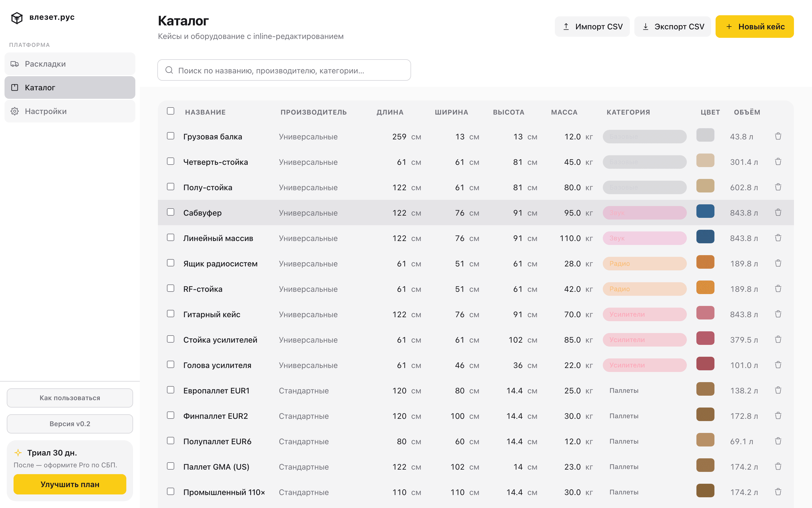
Task: Open Звук category dropdown for Сабвуфер
Action: click(645, 213)
